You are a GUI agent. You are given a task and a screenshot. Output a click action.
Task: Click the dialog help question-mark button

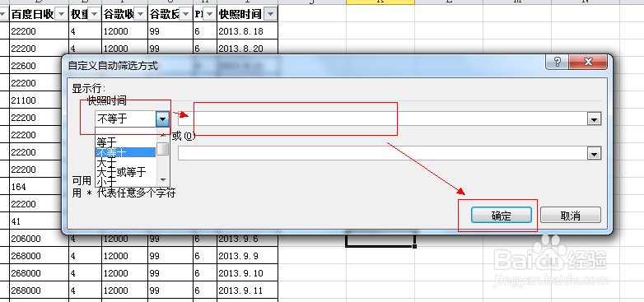point(558,62)
